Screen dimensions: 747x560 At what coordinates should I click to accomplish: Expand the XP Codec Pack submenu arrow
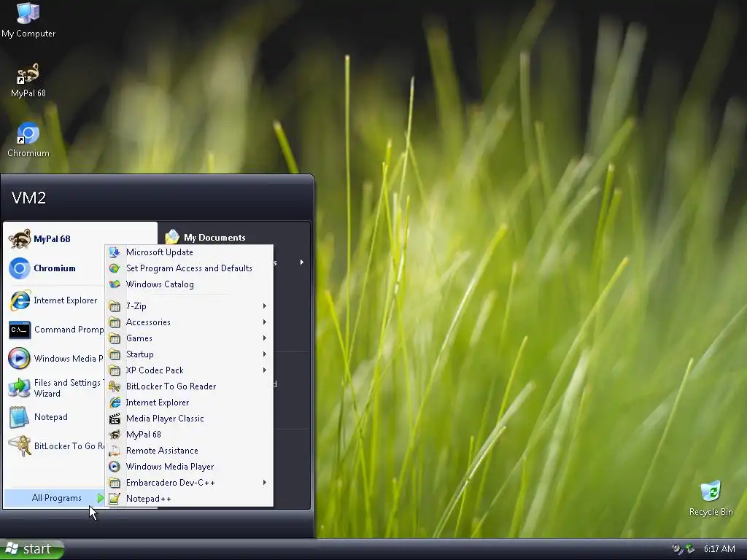[x=264, y=370]
